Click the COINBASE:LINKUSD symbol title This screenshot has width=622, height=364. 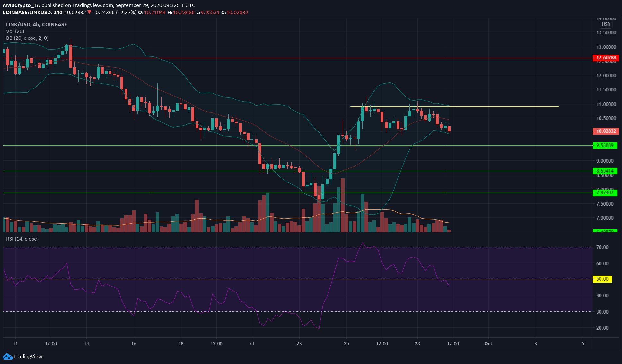coord(27,12)
